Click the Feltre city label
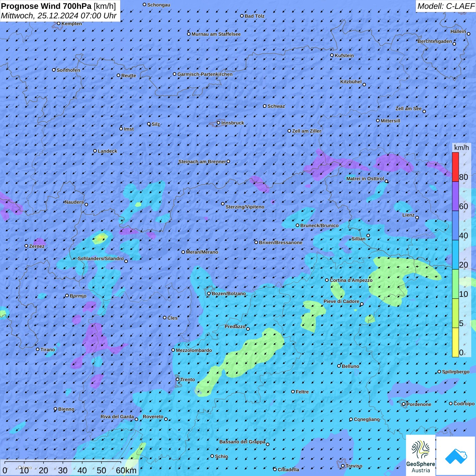 (x=302, y=392)
